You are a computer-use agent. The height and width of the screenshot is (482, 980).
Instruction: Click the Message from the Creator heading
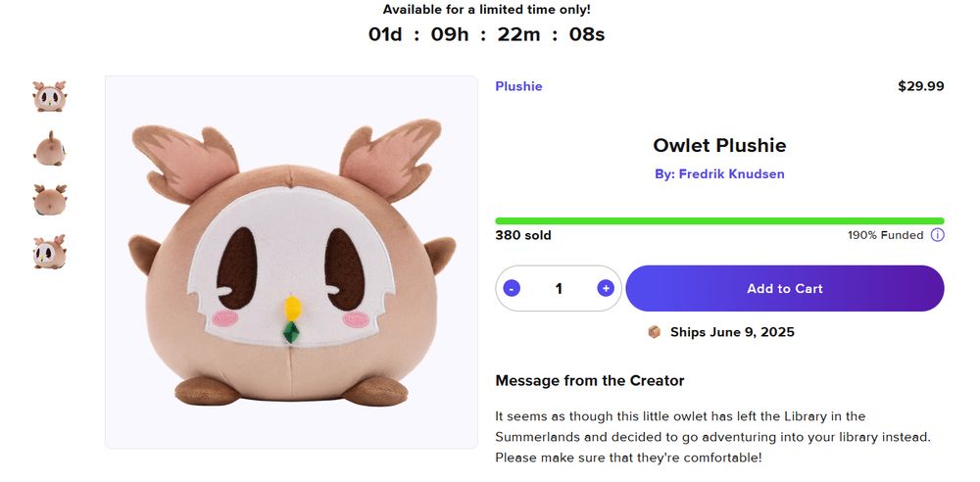(x=589, y=380)
